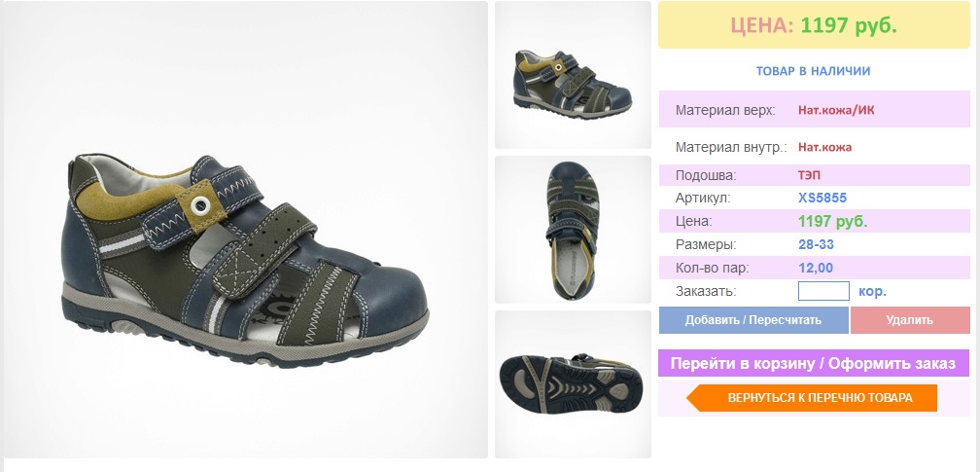Click the sizes value 28-33

(x=817, y=245)
